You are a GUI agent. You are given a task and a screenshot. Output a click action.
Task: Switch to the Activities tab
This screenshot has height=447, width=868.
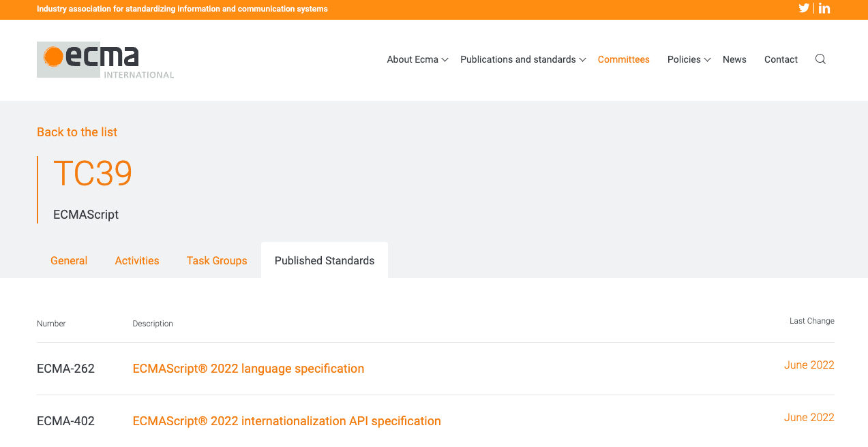[x=137, y=260]
